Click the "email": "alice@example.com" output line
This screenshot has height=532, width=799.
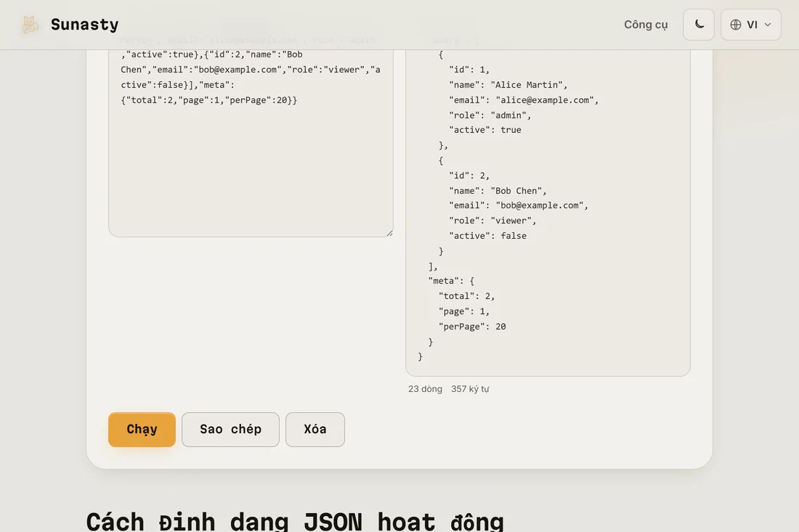(524, 100)
